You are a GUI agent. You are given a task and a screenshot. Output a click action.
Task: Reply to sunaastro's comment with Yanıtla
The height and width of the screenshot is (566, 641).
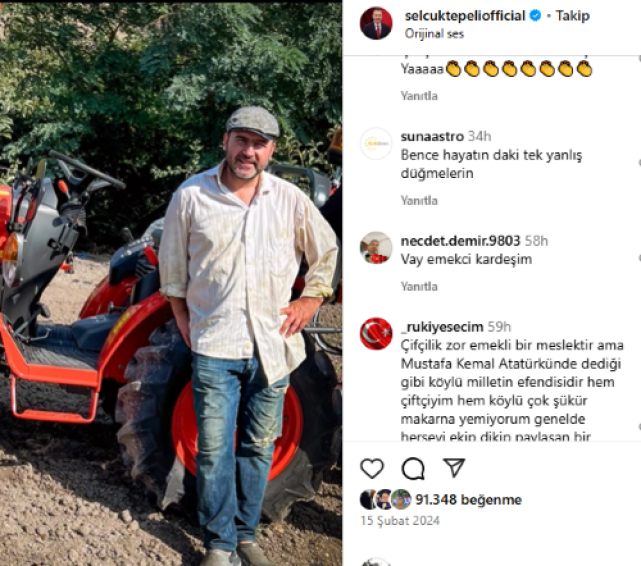click(x=419, y=201)
